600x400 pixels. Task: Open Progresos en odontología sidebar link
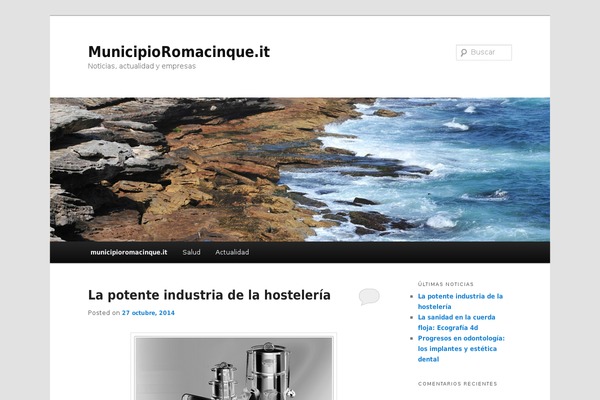pos(461,349)
